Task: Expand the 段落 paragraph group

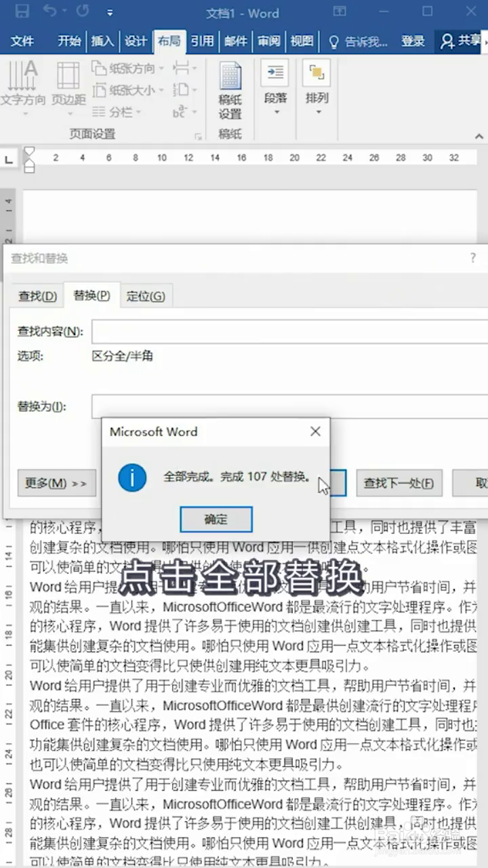Action: (x=276, y=88)
